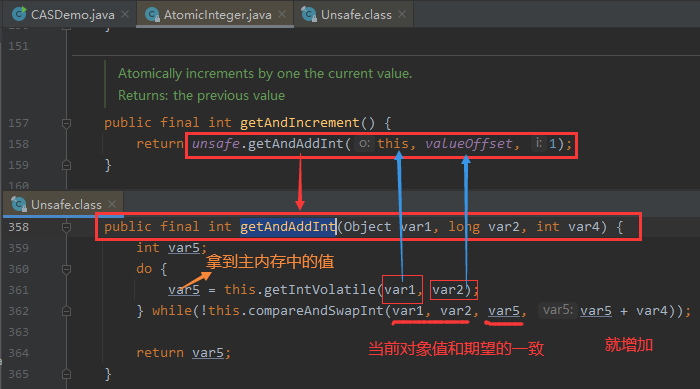The image size is (700, 389).
Task: Click the valueOffset field reference
Action: pos(468,144)
